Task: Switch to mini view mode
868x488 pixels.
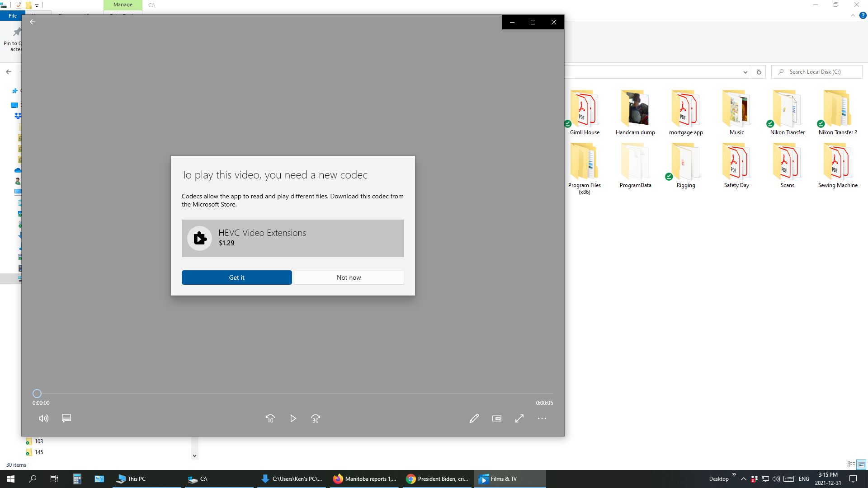Action: point(497,418)
